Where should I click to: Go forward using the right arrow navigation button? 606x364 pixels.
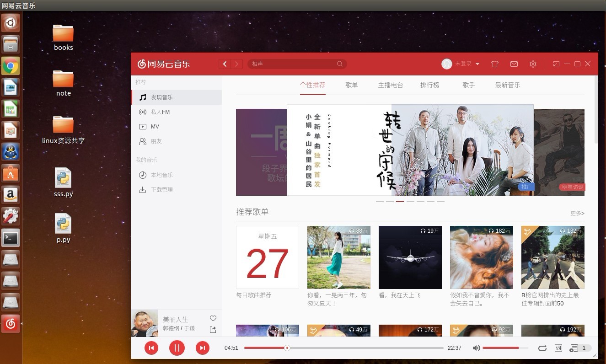click(237, 64)
